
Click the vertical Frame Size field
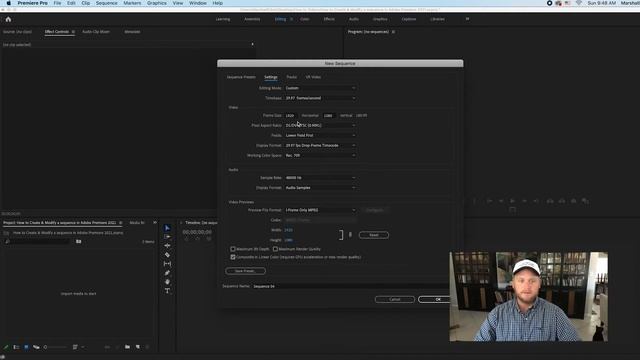pyautogui.click(x=329, y=116)
